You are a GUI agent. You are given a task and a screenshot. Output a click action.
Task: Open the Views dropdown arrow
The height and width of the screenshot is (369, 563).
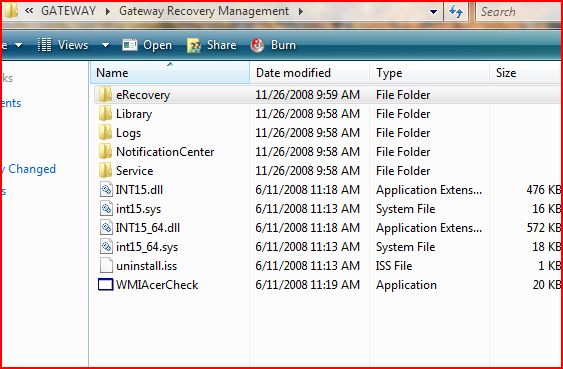coord(105,46)
